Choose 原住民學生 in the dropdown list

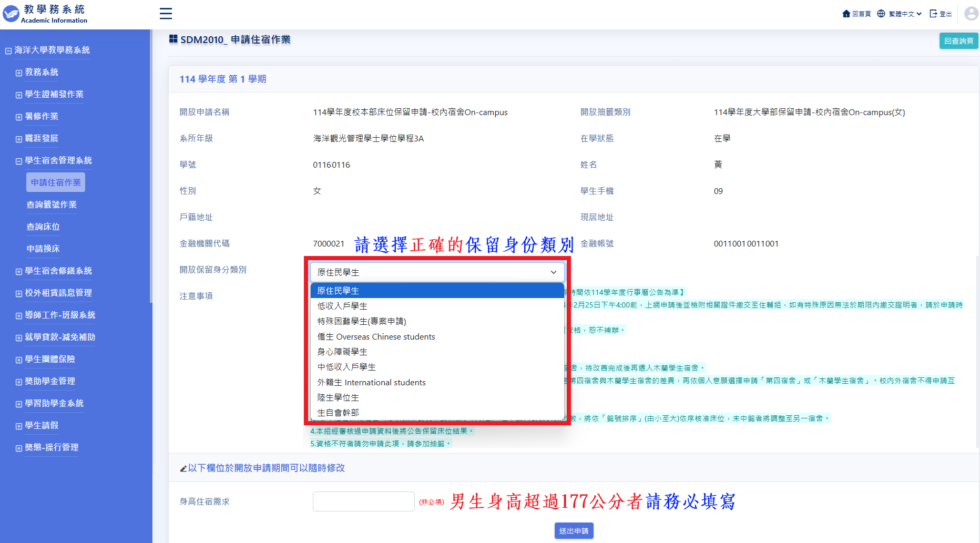(x=437, y=291)
